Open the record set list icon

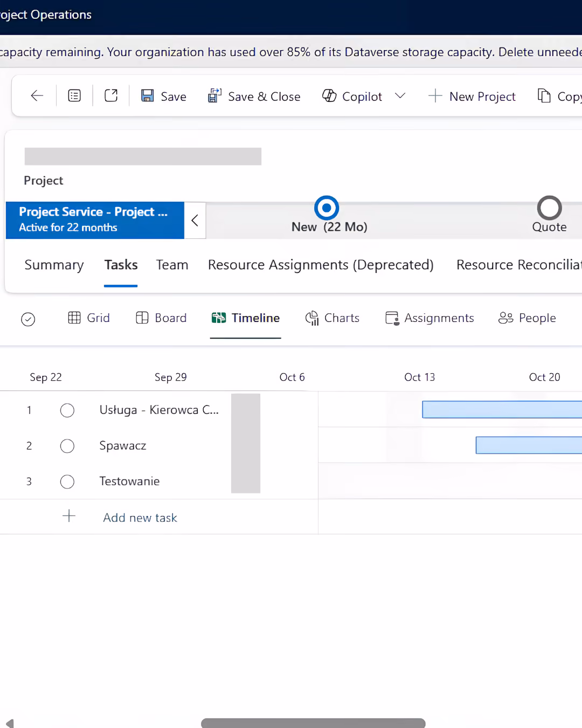pos(74,96)
